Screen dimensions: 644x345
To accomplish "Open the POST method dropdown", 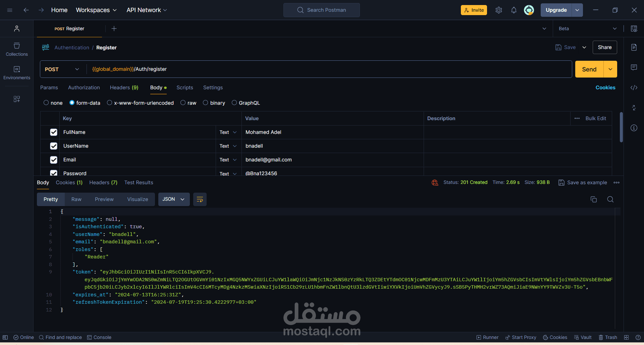I will pyautogui.click(x=62, y=69).
